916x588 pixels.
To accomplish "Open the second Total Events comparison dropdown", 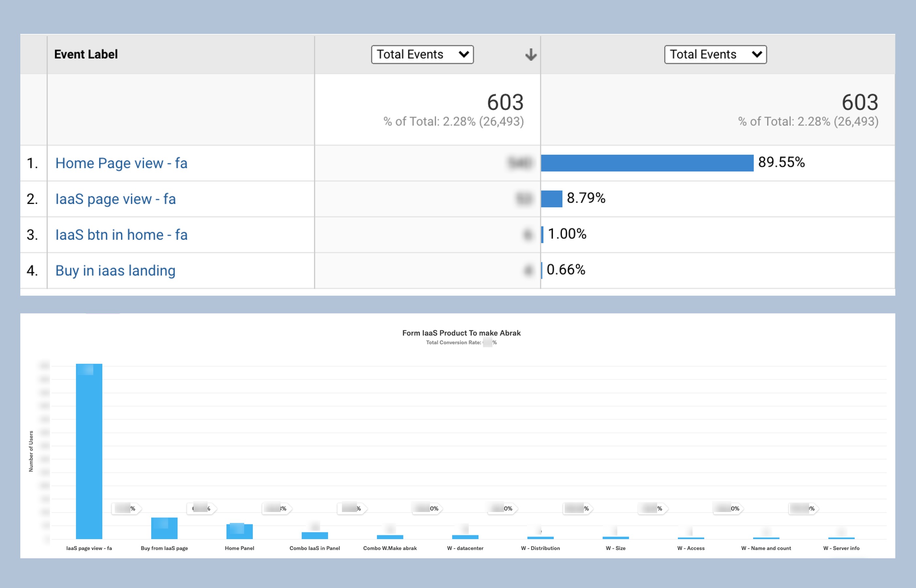I will [715, 54].
